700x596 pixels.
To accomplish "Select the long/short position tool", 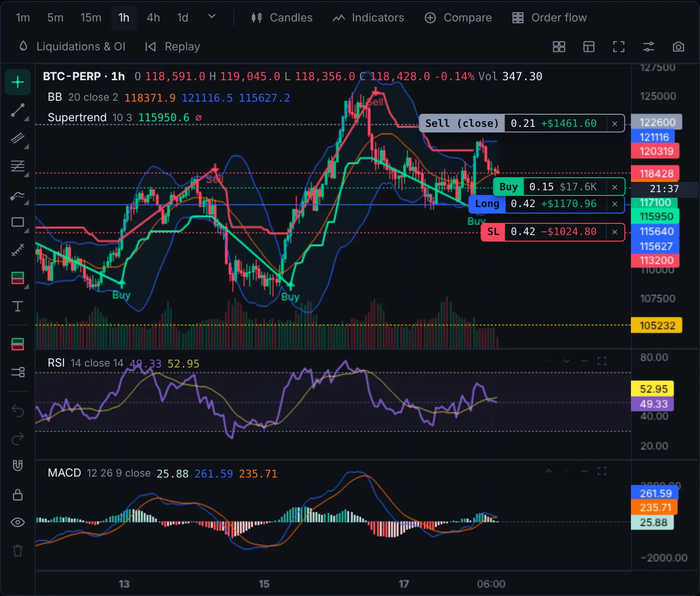I will [x=18, y=278].
